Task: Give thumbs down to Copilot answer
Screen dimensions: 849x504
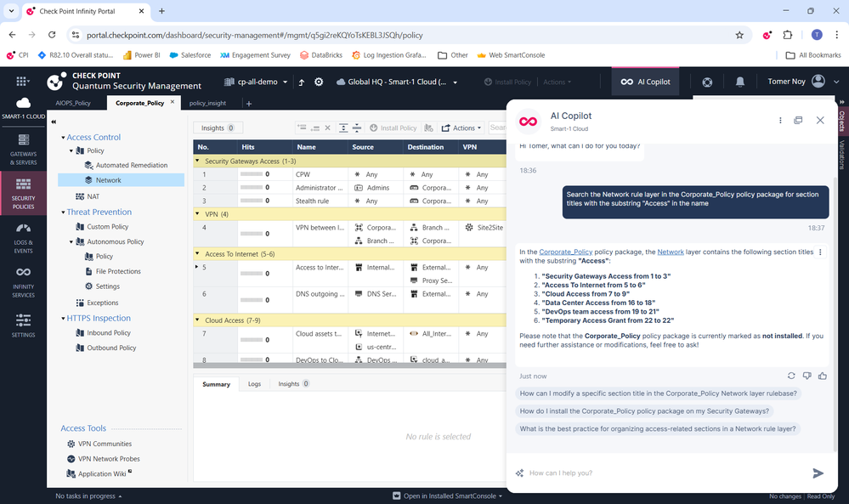Action: point(807,376)
